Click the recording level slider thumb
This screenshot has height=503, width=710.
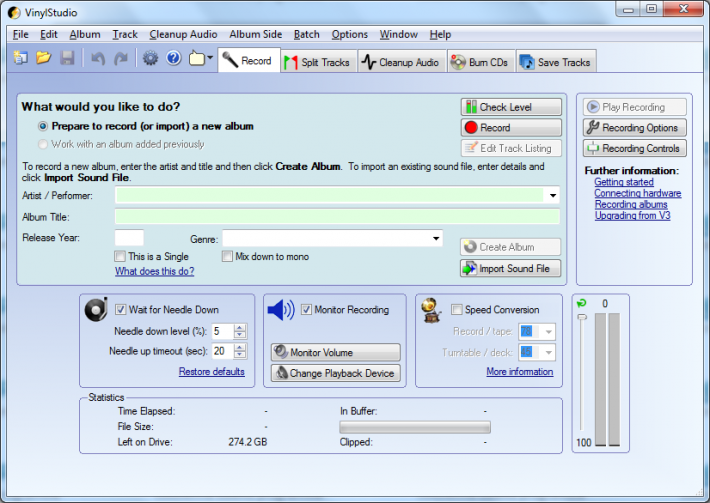(x=582, y=317)
